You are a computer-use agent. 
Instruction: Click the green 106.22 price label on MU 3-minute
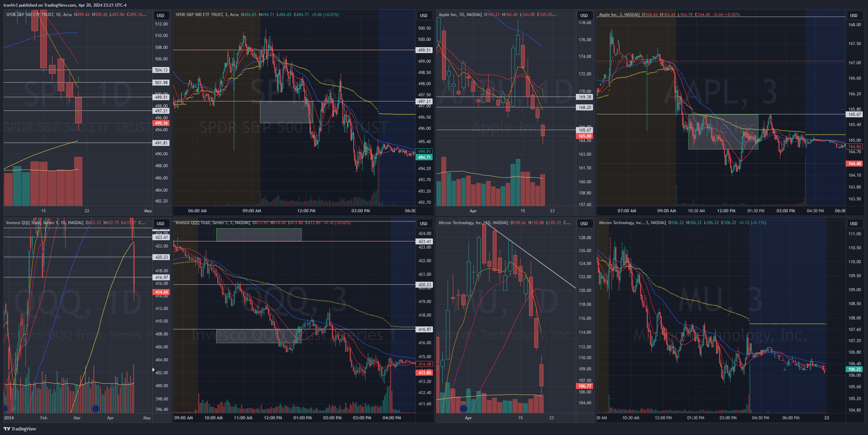click(x=854, y=369)
